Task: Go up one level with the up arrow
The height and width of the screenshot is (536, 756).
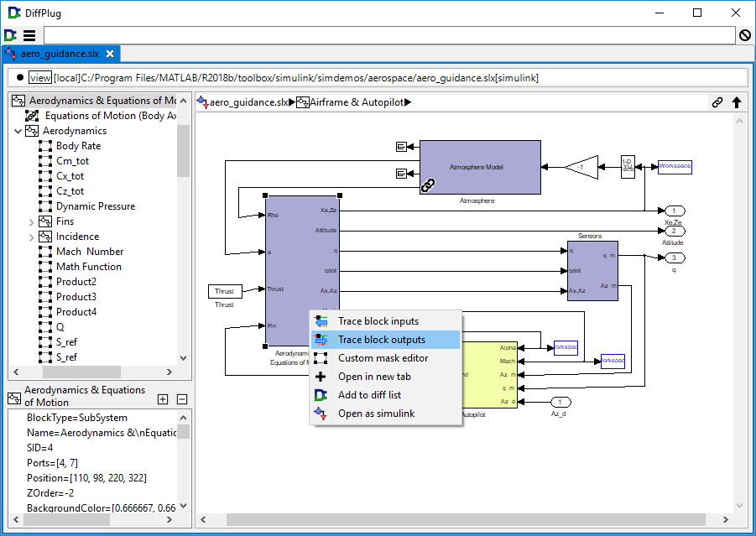Action: coord(737,102)
